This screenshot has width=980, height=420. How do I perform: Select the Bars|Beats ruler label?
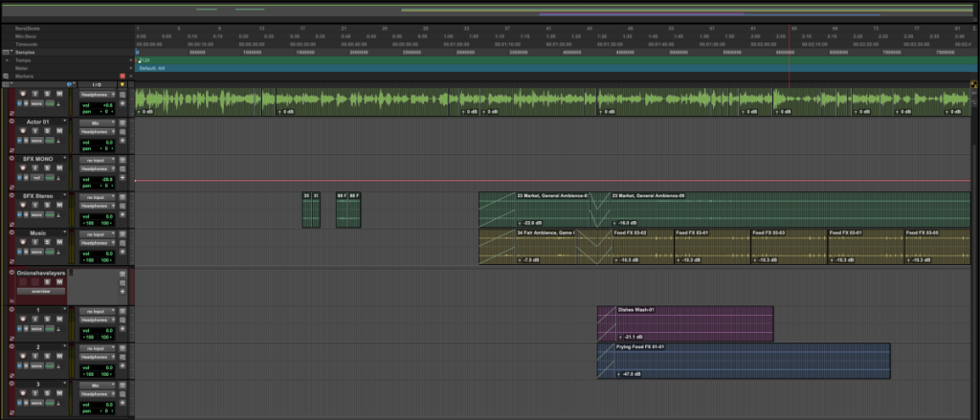pyautogui.click(x=26, y=29)
